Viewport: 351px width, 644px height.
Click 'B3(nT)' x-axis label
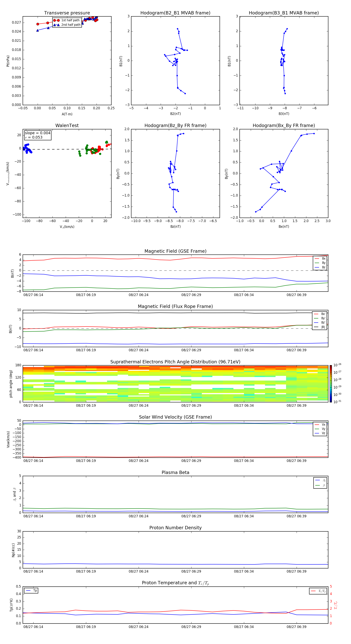284,114
